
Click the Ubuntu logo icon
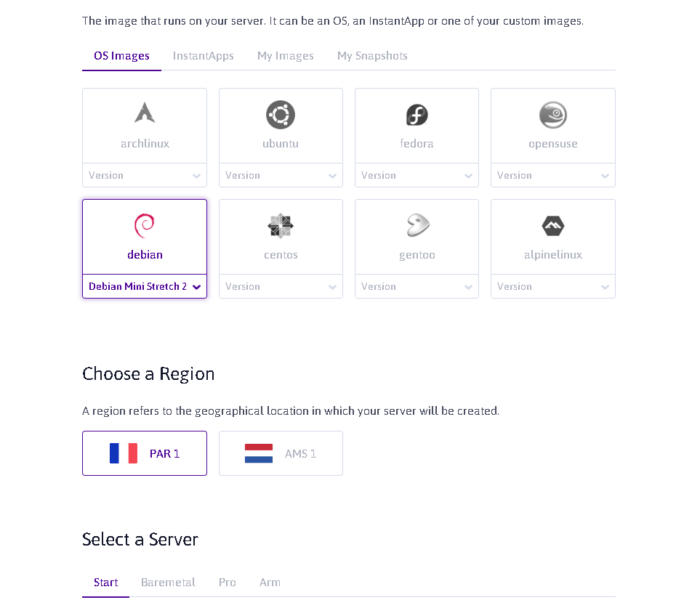pyautogui.click(x=281, y=115)
